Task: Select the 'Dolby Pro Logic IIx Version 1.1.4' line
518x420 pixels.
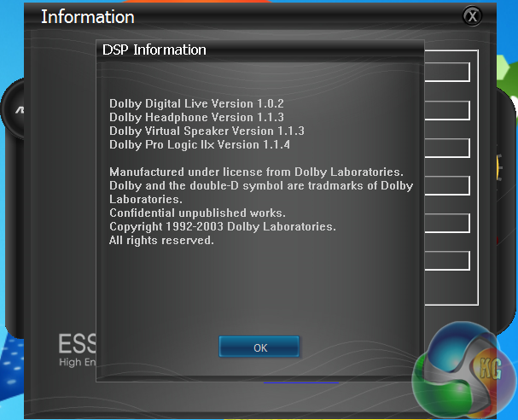Action: (200, 145)
